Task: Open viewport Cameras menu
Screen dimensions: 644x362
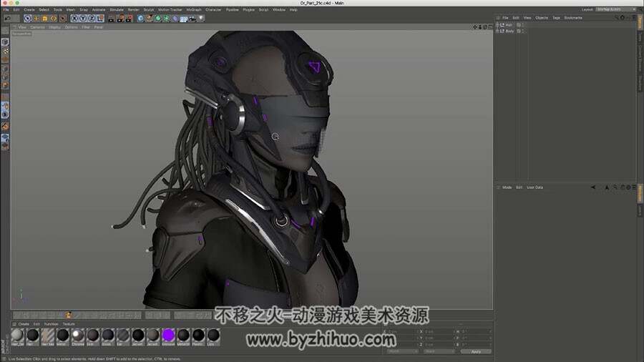Action: tap(37, 27)
